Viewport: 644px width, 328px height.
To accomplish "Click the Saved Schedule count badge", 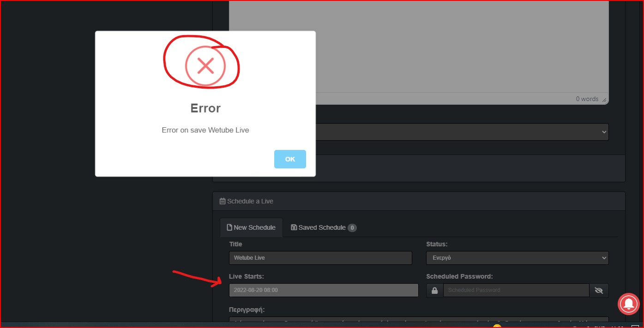I will click(352, 227).
